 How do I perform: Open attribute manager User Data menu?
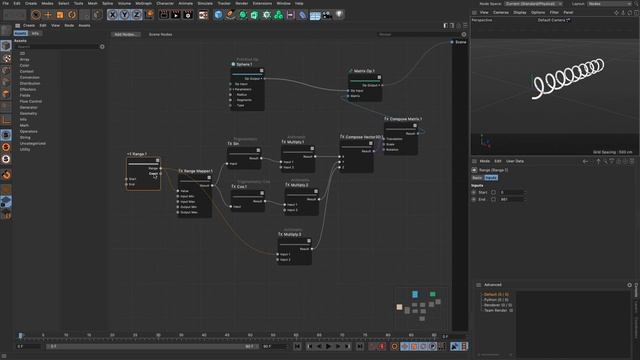point(515,161)
